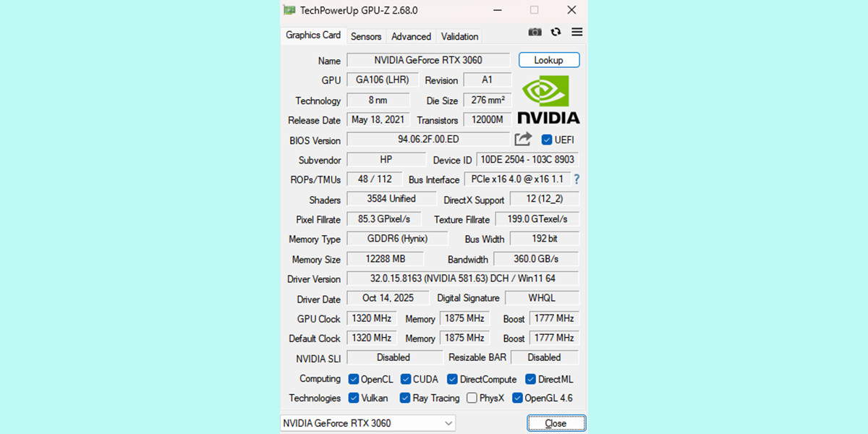
Task: Click the camera screenshot icon
Action: (535, 32)
